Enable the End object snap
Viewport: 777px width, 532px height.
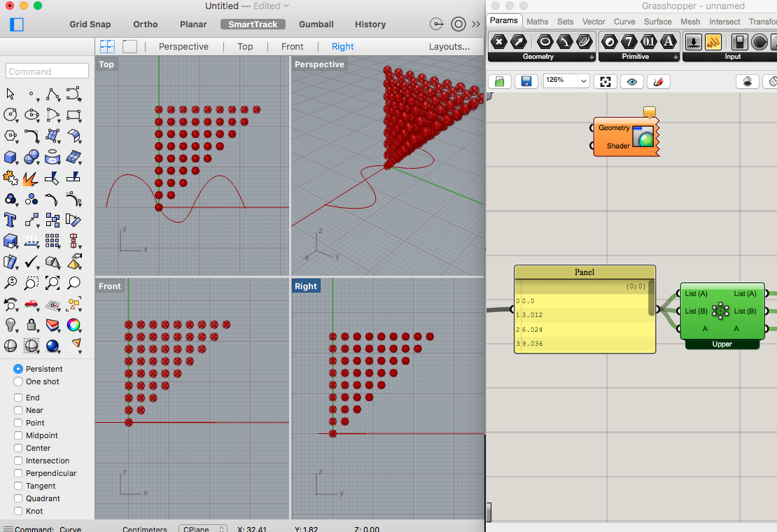coord(18,398)
